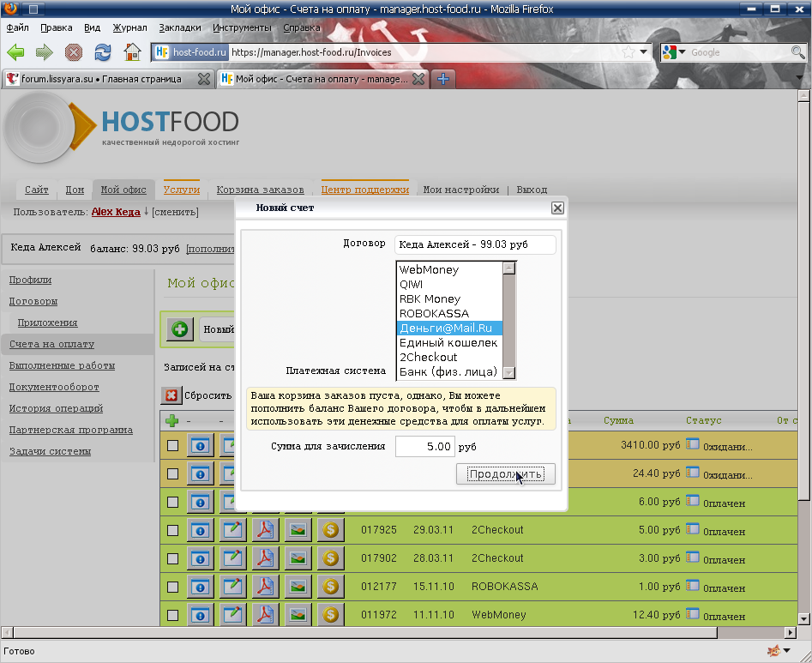Edit invoice 011972 with pencil icon
Image resolution: width=812 pixels, height=663 pixels.
(233, 615)
